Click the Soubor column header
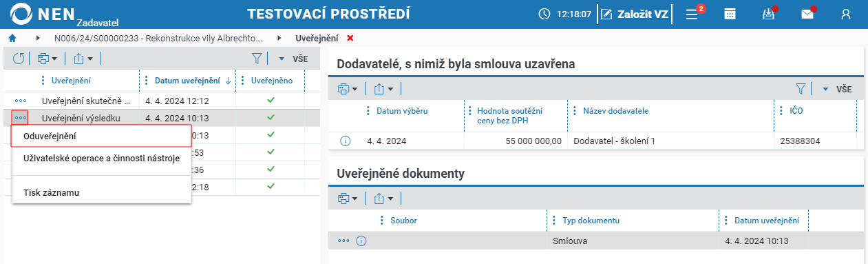This screenshot has height=264, width=868. pyautogui.click(x=403, y=221)
